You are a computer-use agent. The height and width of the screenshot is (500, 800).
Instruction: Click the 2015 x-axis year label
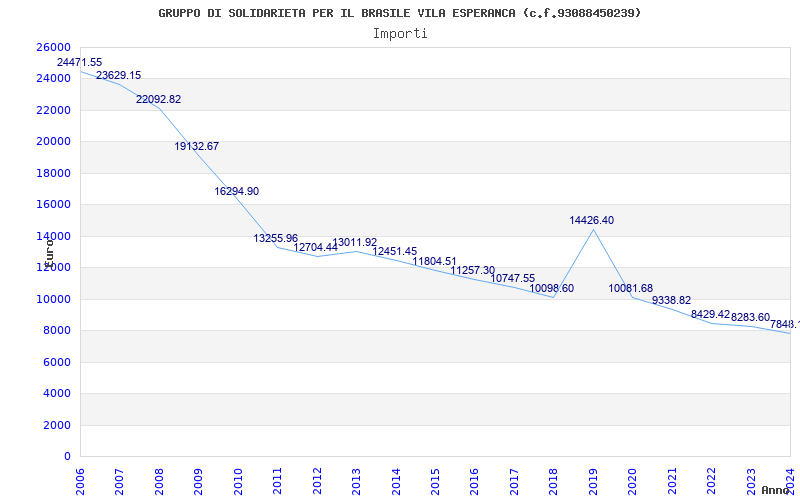(435, 481)
